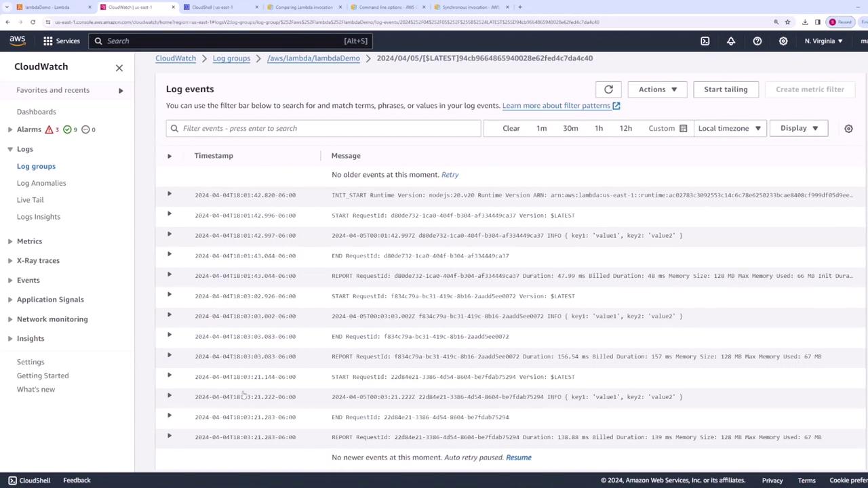Open Live Tail in the sidebar
Screen dimensions: 868x488
tap(31, 200)
